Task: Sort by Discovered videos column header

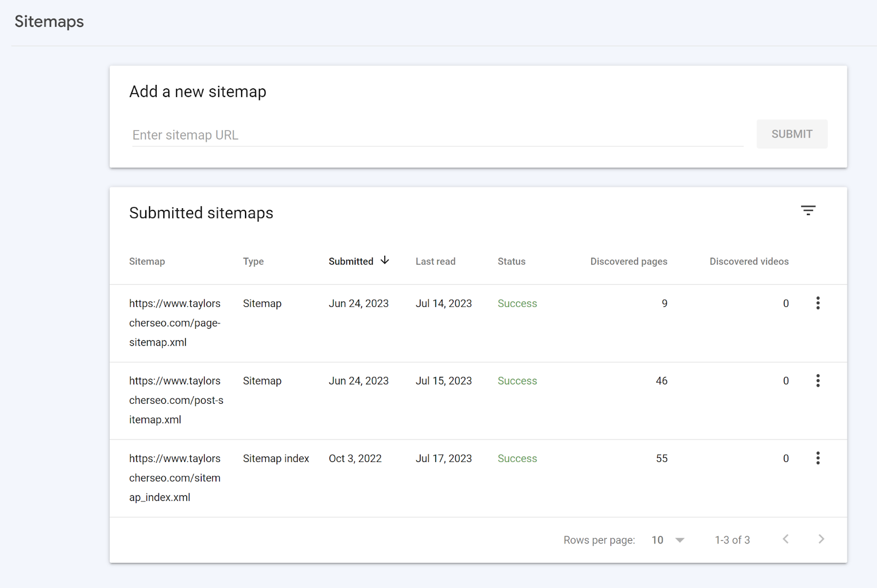Action: coord(749,261)
